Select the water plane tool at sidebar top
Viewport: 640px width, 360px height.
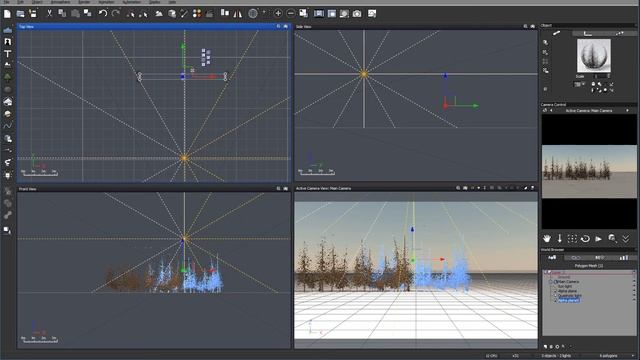tap(7, 30)
